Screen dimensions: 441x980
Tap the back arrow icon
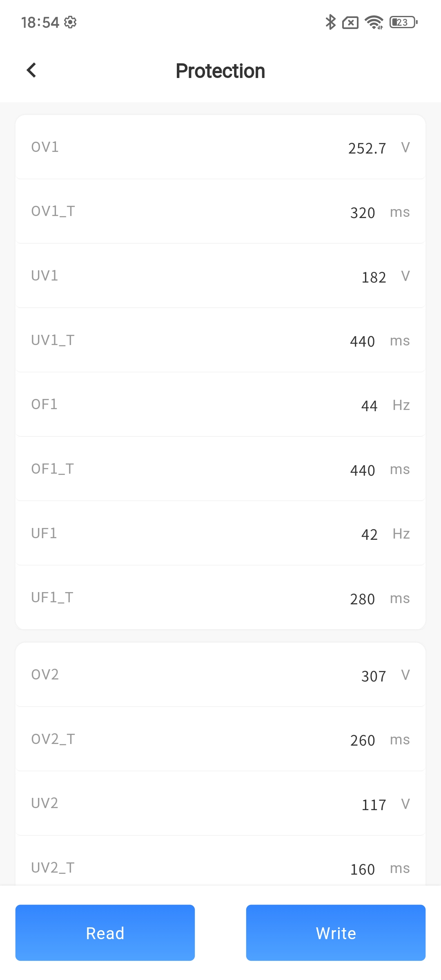click(x=31, y=70)
